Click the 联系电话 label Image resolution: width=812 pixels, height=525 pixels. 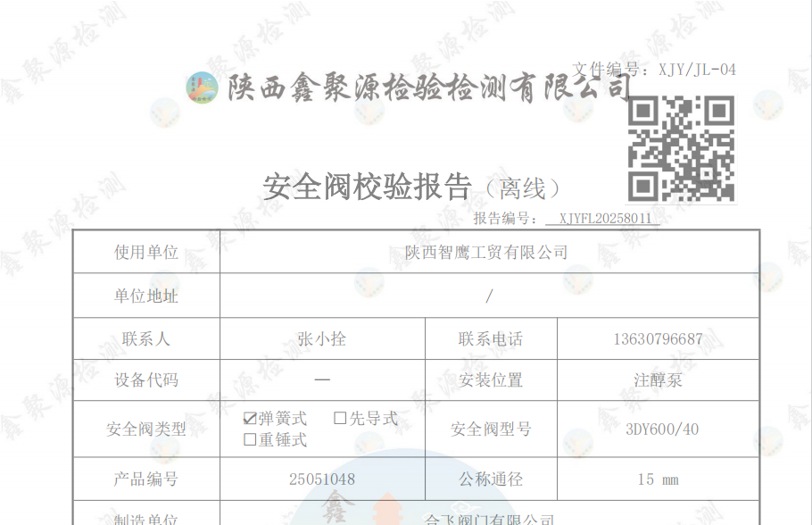491,339
